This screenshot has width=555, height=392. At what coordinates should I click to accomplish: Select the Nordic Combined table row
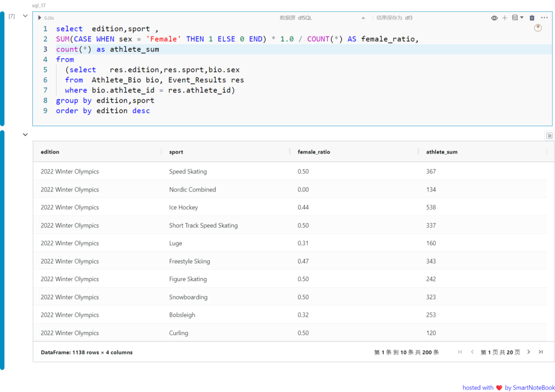tap(192, 190)
